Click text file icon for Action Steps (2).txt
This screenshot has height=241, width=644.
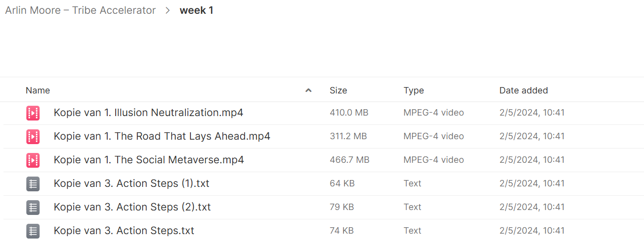pos(33,208)
